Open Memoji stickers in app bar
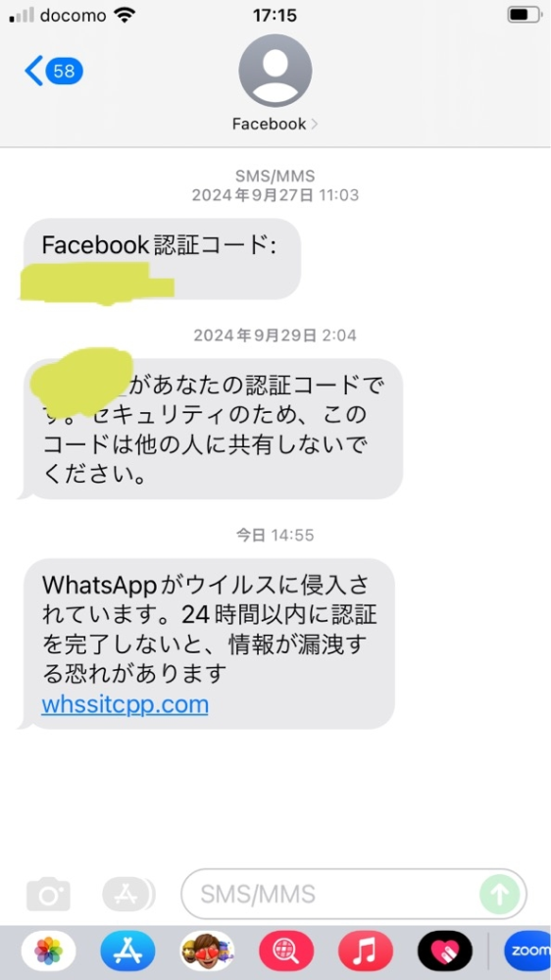Image resolution: width=551 pixels, height=980 pixels. tap(208, 952)
